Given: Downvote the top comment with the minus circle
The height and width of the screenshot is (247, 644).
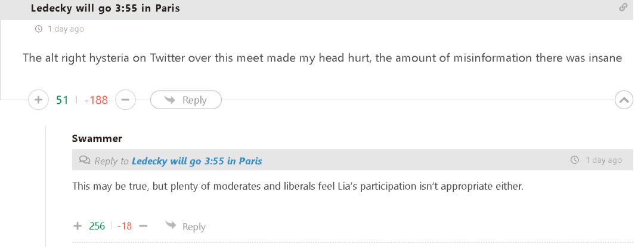Looking at the screenshot, I should coord(125,100).
